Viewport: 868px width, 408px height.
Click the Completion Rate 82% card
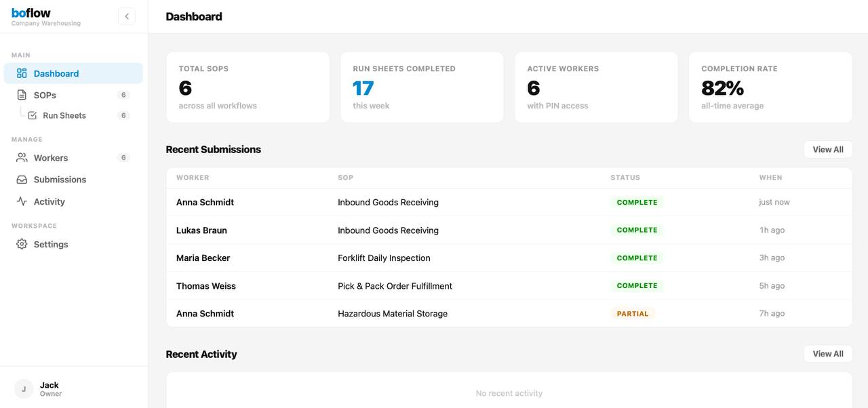[770, 87]
